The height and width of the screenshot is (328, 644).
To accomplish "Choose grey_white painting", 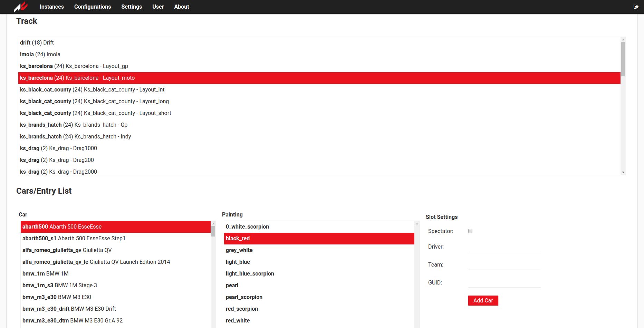I will click(x=319, y=250).
